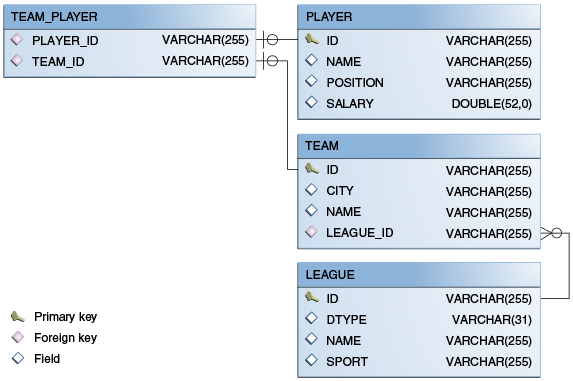Select the TEAM table header
The image size is (573, 381).
[x=419, y=146]
